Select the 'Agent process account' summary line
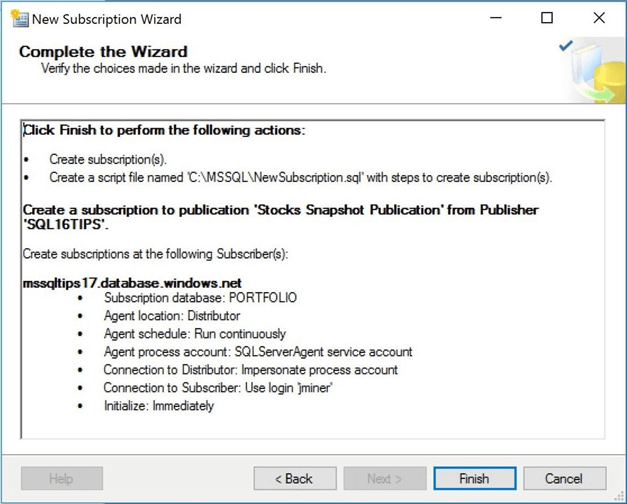The height and width of the screenshot is (504, 627). point(258,352)
